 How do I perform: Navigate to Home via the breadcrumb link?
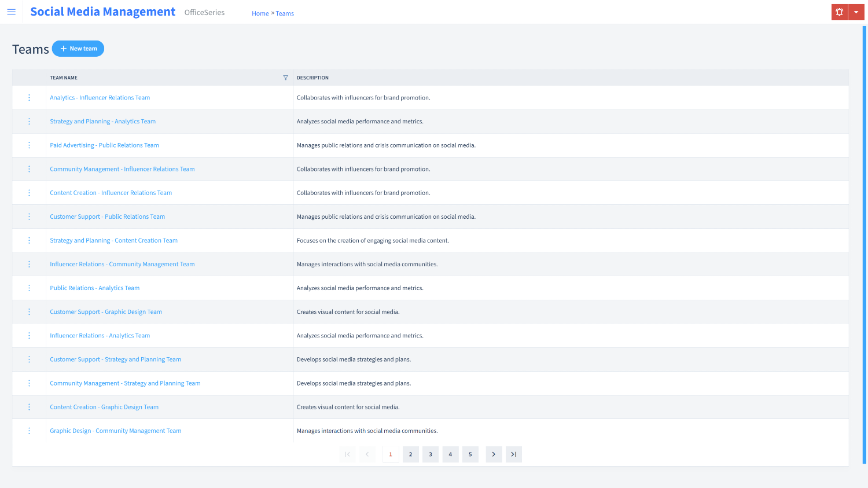point(260,13)
